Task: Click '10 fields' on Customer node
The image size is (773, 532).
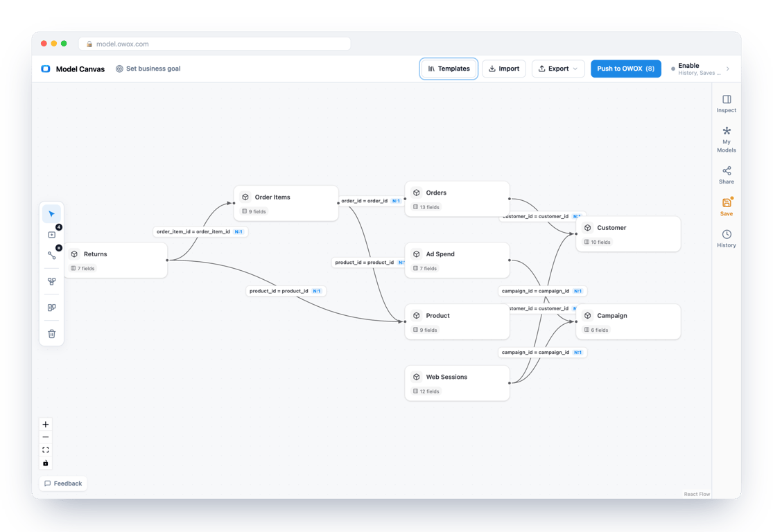Action: (x=598, y=242)
